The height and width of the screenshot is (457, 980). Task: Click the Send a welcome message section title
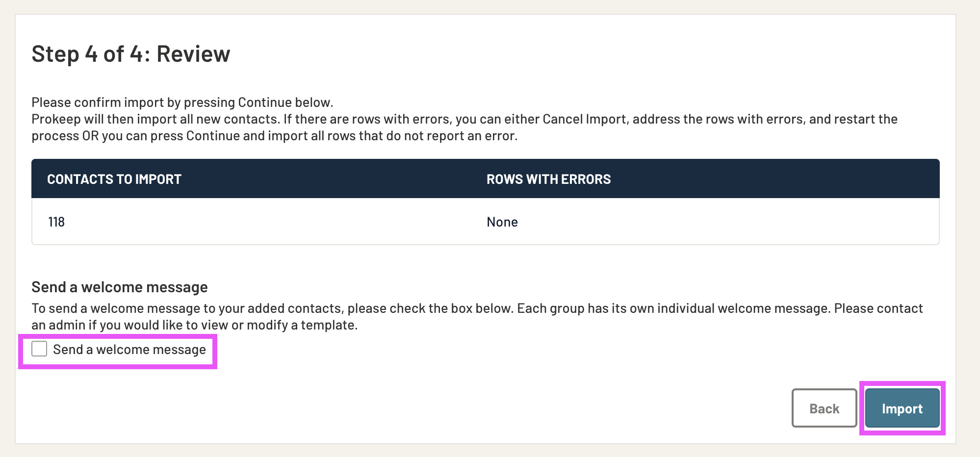(119, 287)
